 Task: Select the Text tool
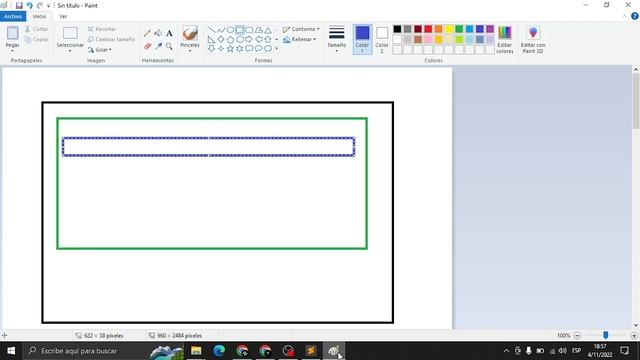pyautogui.click(x=169, y=33)
